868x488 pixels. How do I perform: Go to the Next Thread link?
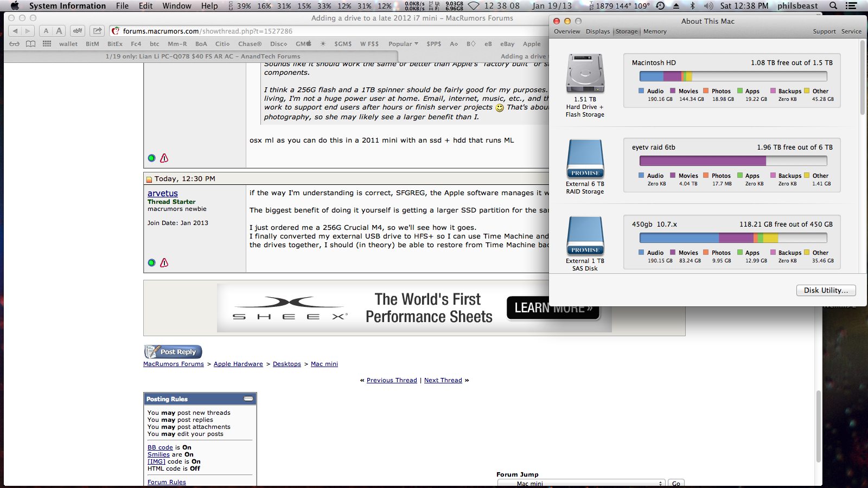pos(443,381)
